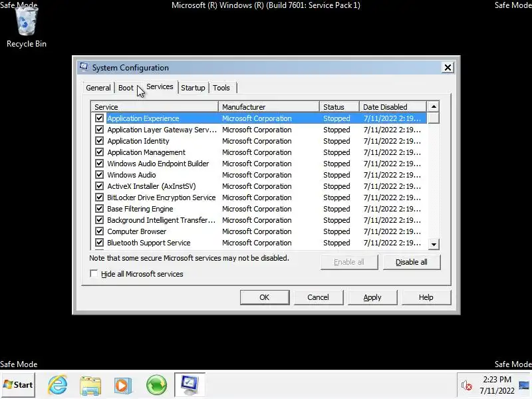The height and width of the screenshot is (399, 532).
Task: Uncheck the Application Identity service
Action: (x=99, y=141)
